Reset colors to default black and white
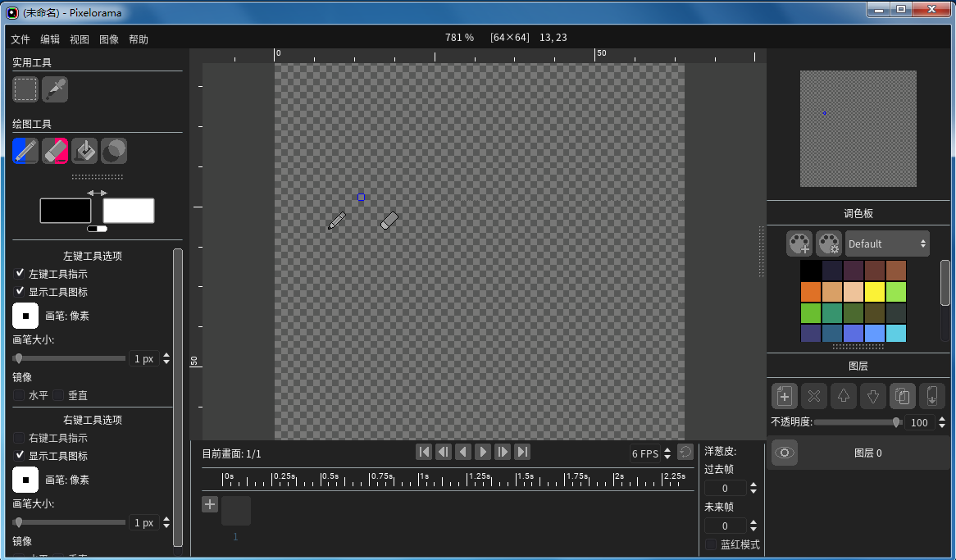This screenshot has width=956, height=560. pyautogui.click(x=97, y=229)
